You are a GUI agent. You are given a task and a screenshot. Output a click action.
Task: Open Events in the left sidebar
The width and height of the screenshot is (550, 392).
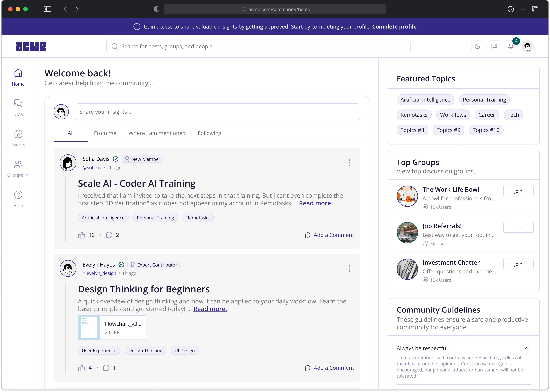(18, 138)
